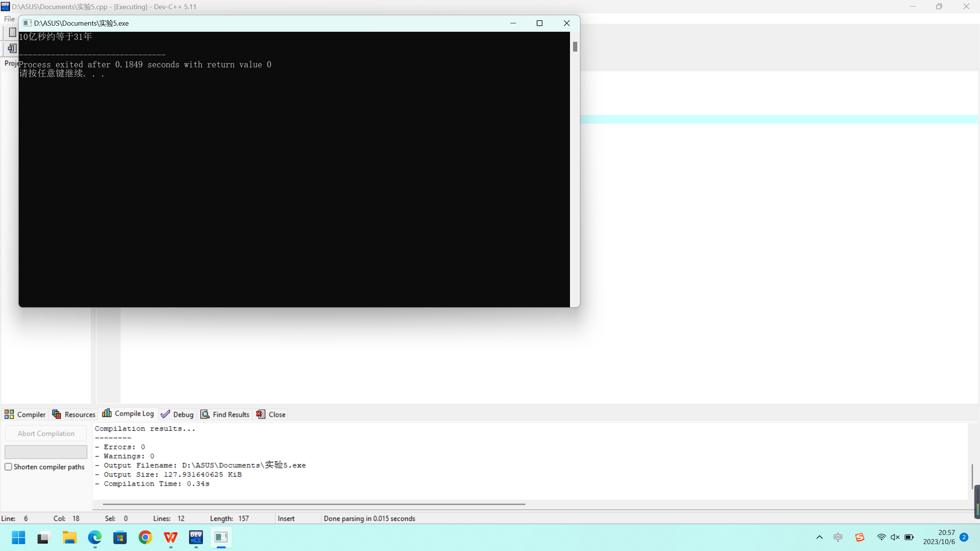This screenshot has width=980, height=551.
Task: Show the Find Results tab
Action: 225,414
